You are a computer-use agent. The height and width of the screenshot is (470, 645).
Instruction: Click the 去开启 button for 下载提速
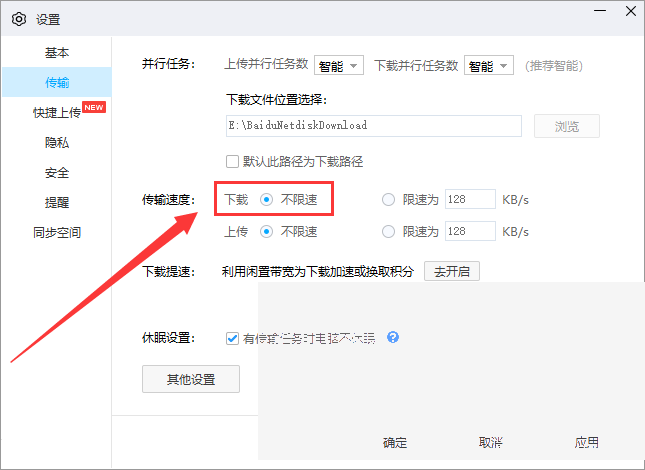point(452,271)
